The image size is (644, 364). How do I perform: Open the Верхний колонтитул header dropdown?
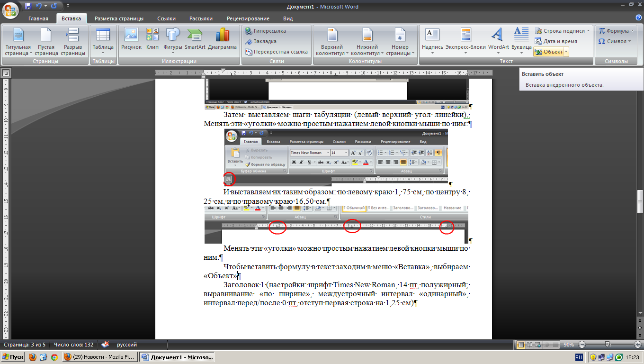click(x=332, y=42)
